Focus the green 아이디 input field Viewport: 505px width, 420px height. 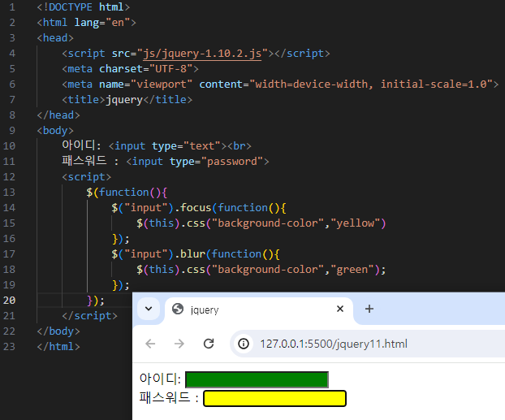point(257,379)
